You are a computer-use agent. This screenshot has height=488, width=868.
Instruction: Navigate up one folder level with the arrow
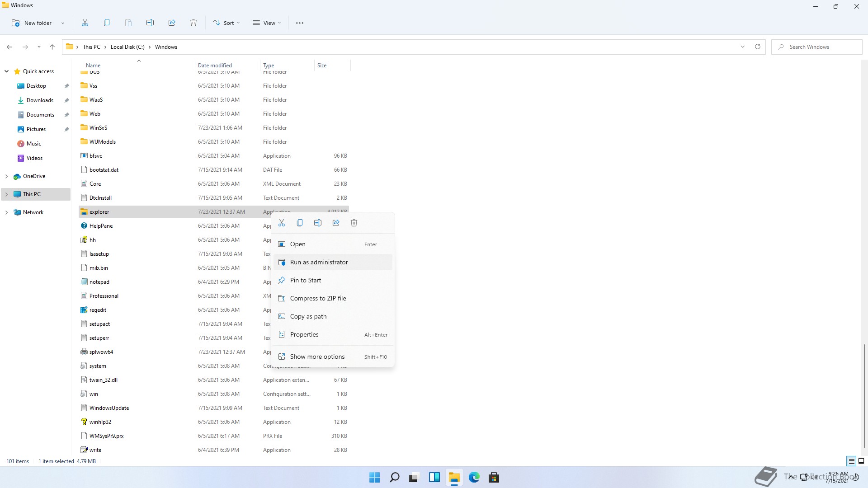pyautogui.click(x=52, y=47)
